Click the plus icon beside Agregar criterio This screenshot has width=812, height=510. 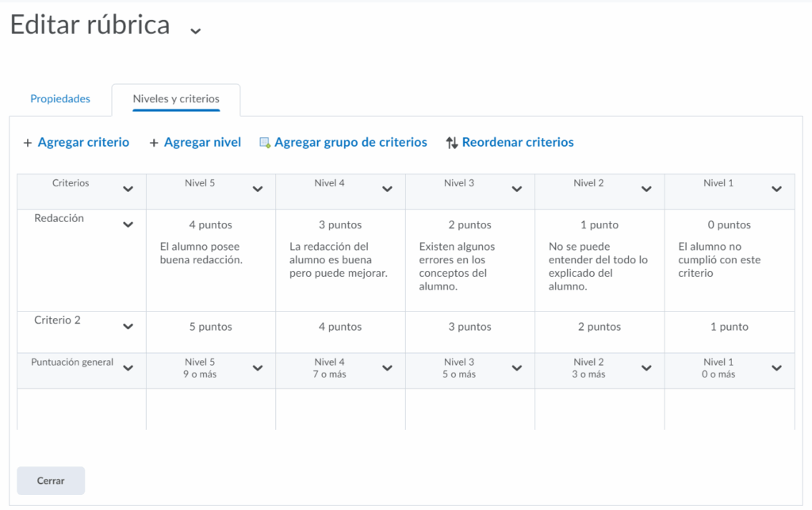pyautogui.click(x=28, y=143)
